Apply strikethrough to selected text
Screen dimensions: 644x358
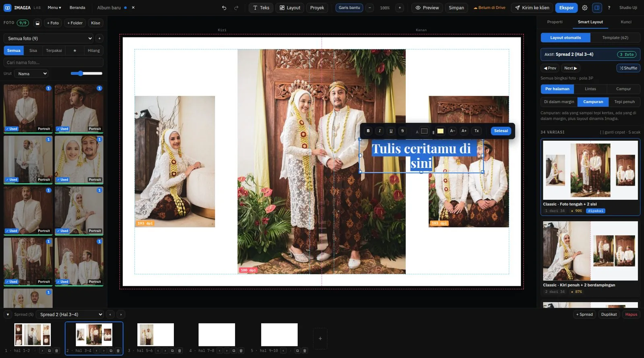402,131
